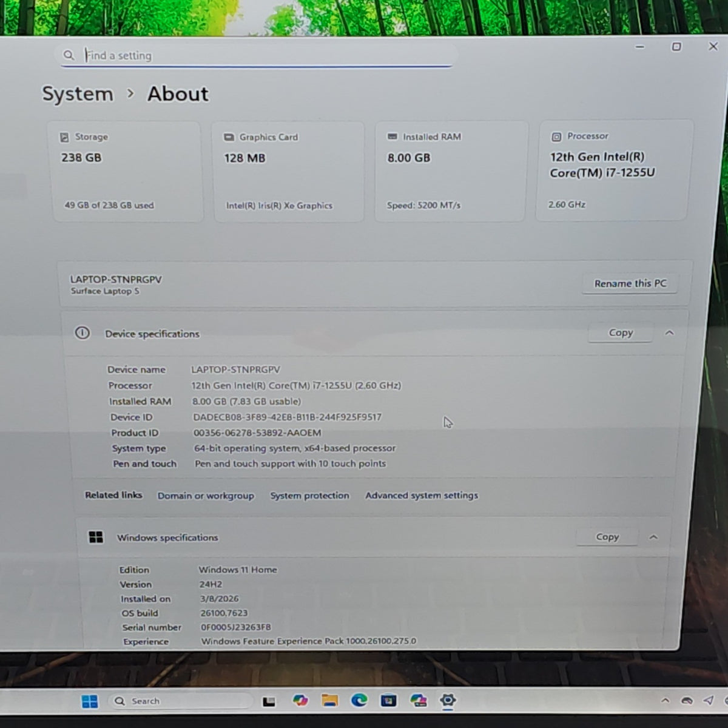
Task: Open the colorful app icon left of Settings
Action: 419,701
